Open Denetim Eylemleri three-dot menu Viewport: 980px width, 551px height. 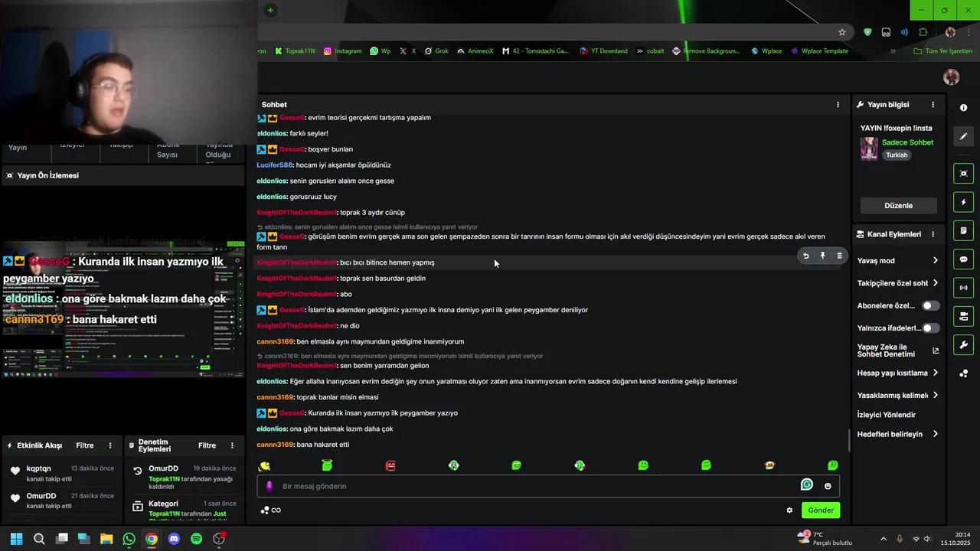click(234, 445)
